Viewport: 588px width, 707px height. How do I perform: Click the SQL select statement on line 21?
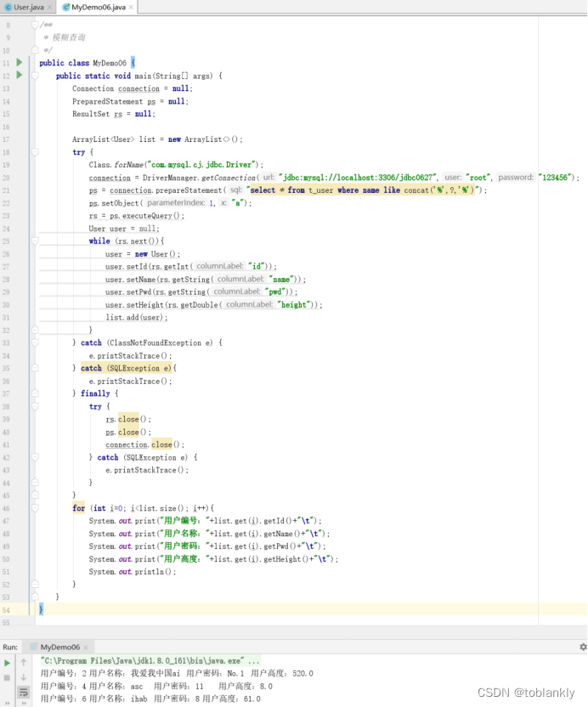(x=362, y=189)
